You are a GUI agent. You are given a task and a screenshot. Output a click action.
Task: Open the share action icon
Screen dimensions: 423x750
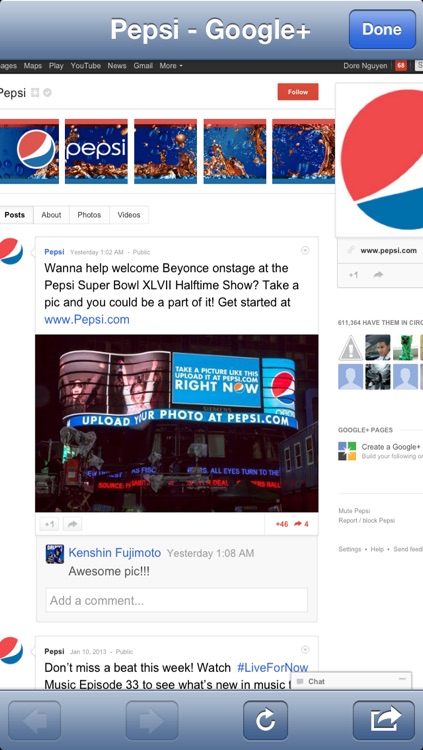pos(384,720)
